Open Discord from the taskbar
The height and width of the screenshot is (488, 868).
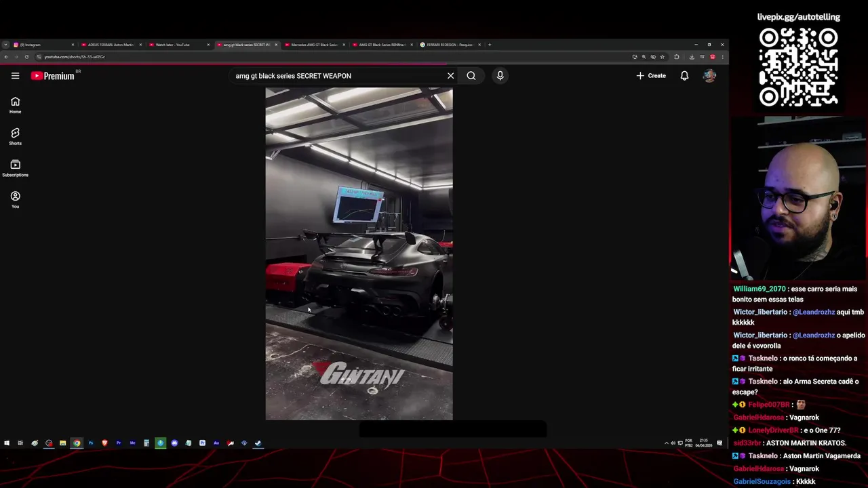(x=174, y=443)
